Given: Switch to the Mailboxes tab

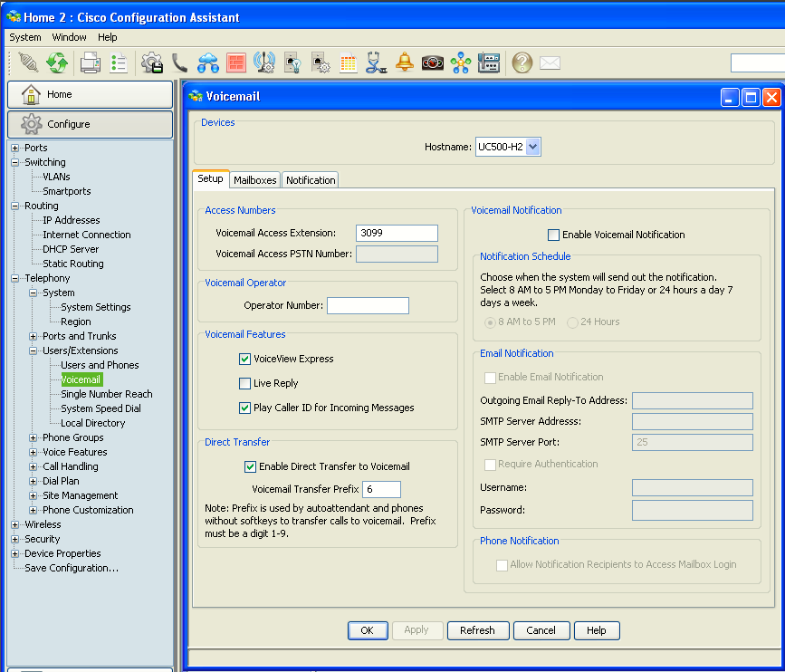Looking at the screenshot, I should (254, 180).
